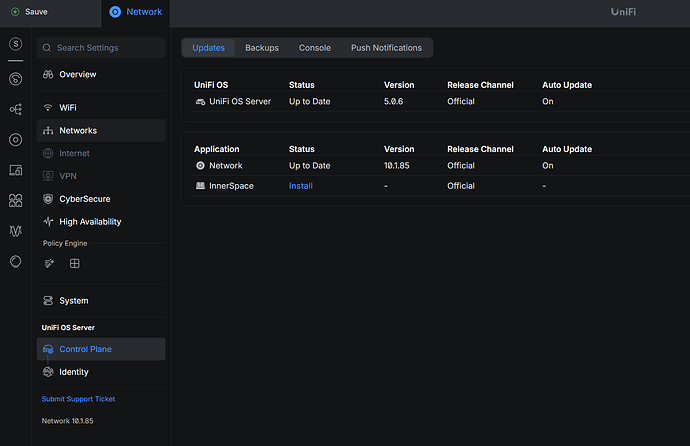Open the dashboard gauge icon in left rail
This screenshot has width=690, height=446.
(16, 79)
